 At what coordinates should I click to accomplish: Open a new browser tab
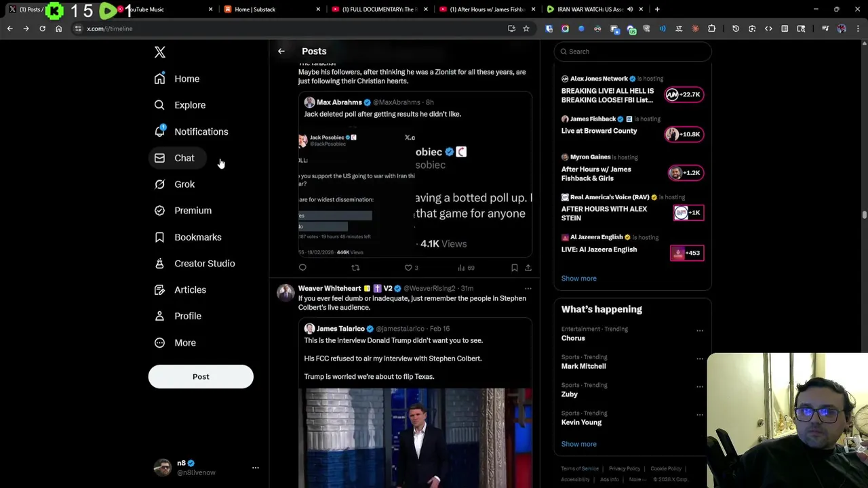pos(657,9)
